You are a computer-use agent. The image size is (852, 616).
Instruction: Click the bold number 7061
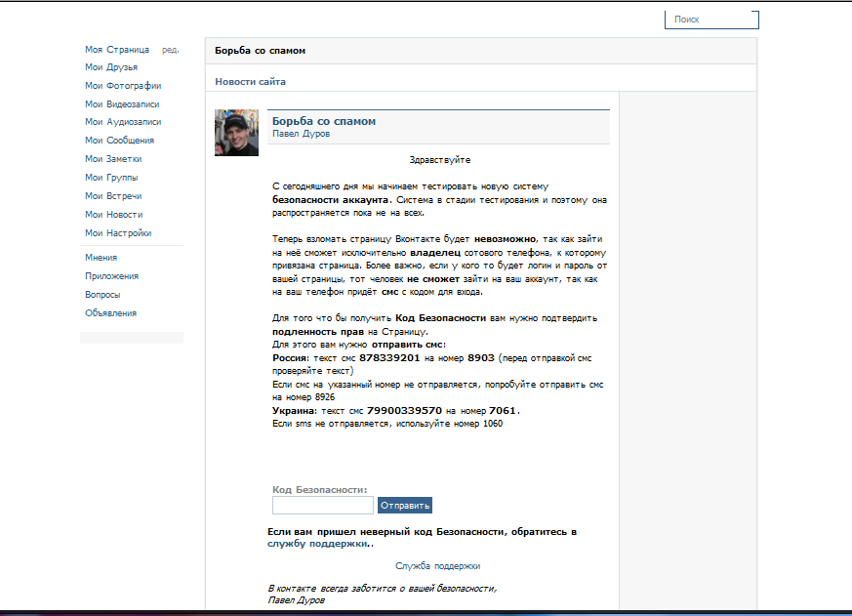(x=502, y=410)
